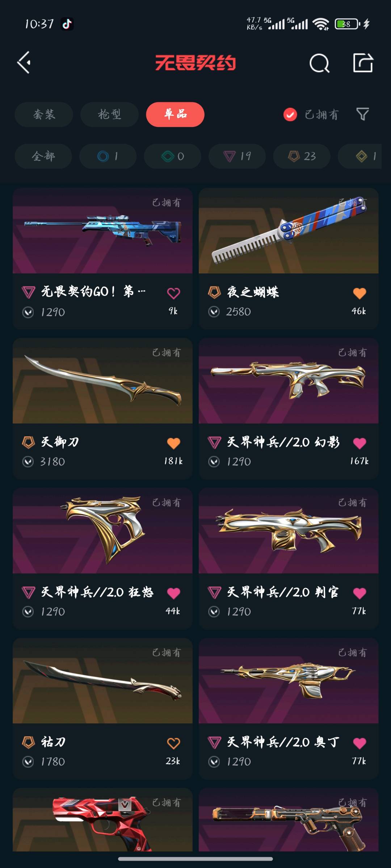Screen dimensions: 391x868
Task: Tap the share icon in header
Action: [363, 63]
